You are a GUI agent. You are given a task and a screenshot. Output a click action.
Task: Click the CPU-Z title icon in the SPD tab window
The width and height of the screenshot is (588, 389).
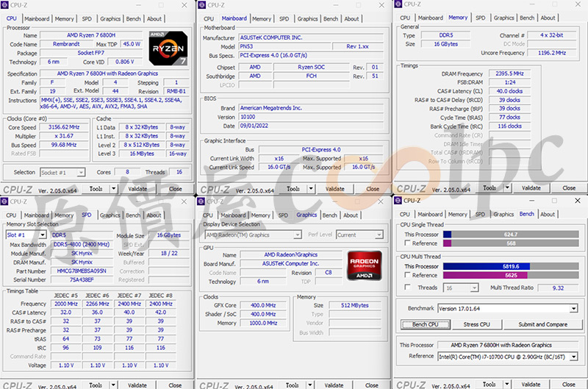click(x=4, y=201)
